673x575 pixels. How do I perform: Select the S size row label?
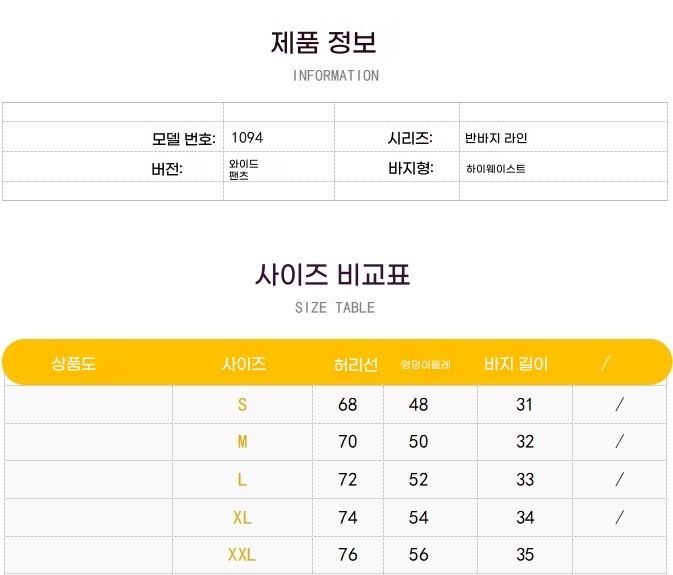[x=243, y=404]
